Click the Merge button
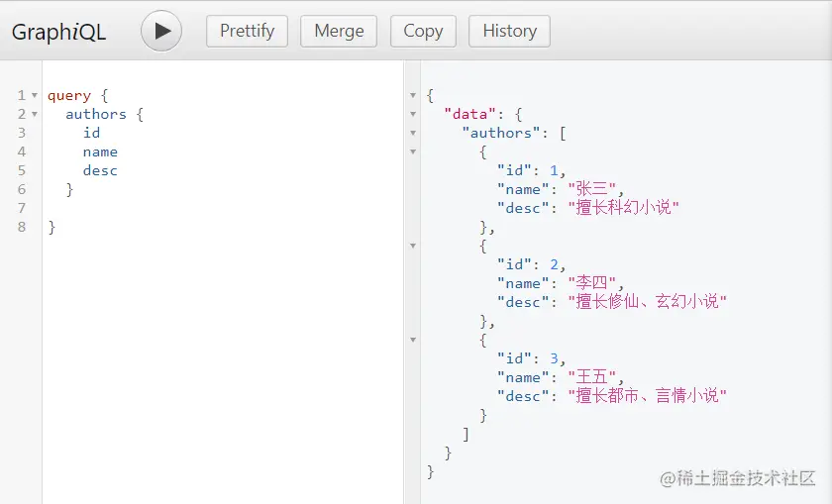Image resolution: width=832 pixels, height=504 pixels. [x=339, y=31]
